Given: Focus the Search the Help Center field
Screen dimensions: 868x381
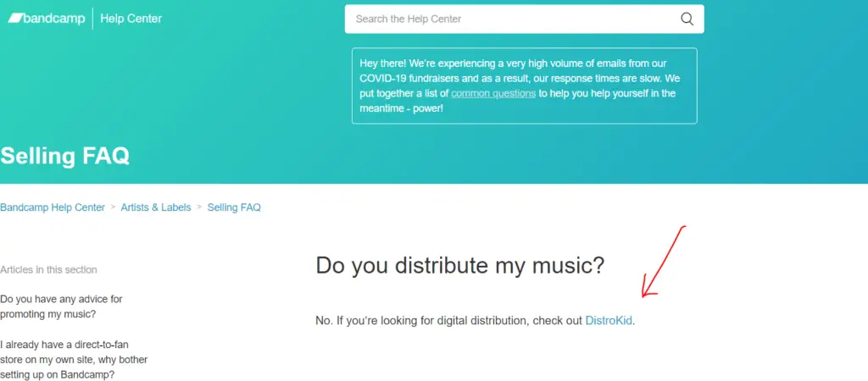Looking at the screenshot, I should (x=524, y=19).
